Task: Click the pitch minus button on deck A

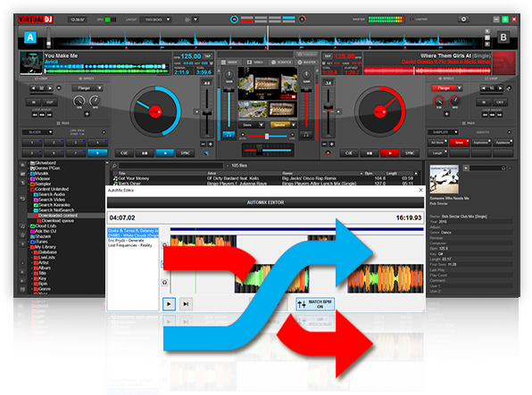Action: [204, 144]
